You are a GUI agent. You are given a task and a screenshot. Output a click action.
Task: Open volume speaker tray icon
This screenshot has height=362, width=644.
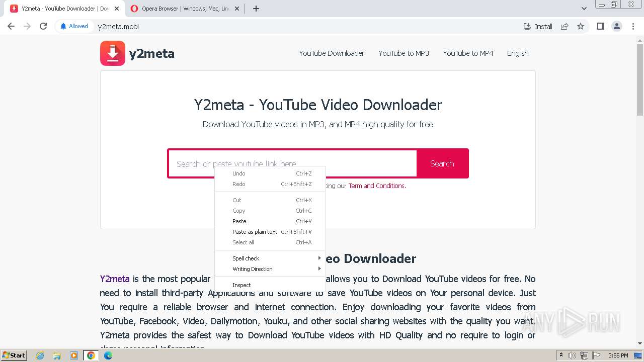point(572,355)
